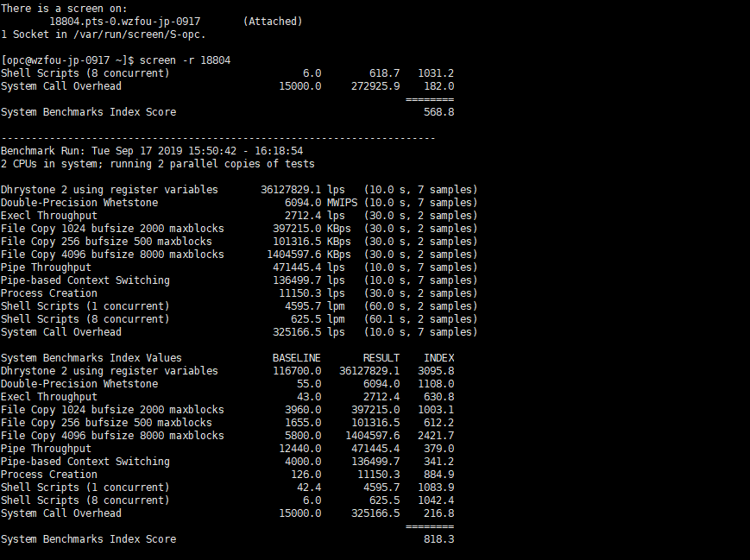Click the Pipe Throughput 471445.4 lps value
Screen dimensions: 750x560
[308, 267]
